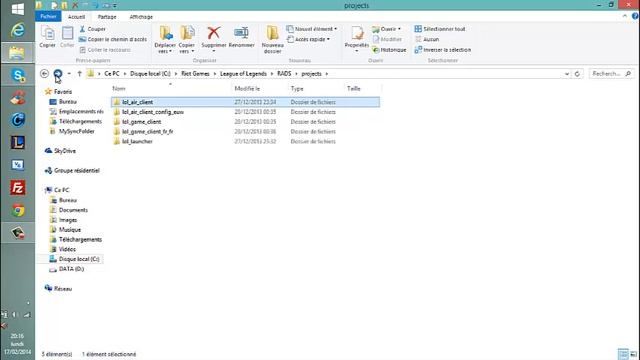The image size is (640, 360).
Task: Click Couper in the ribbon
Action: pos(93,29)
